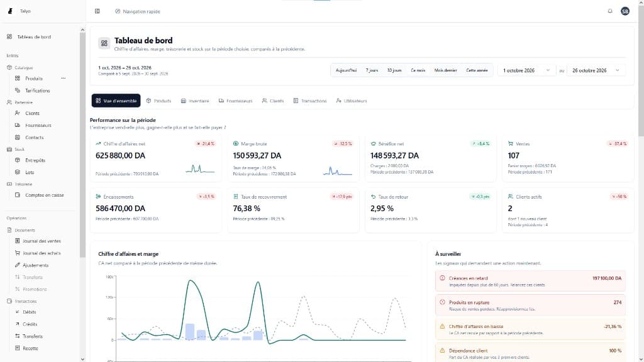Collapse the Transactions sidebar section
Image resolution: width=644 pixels, height=362 pixels.
coord(25,301)
